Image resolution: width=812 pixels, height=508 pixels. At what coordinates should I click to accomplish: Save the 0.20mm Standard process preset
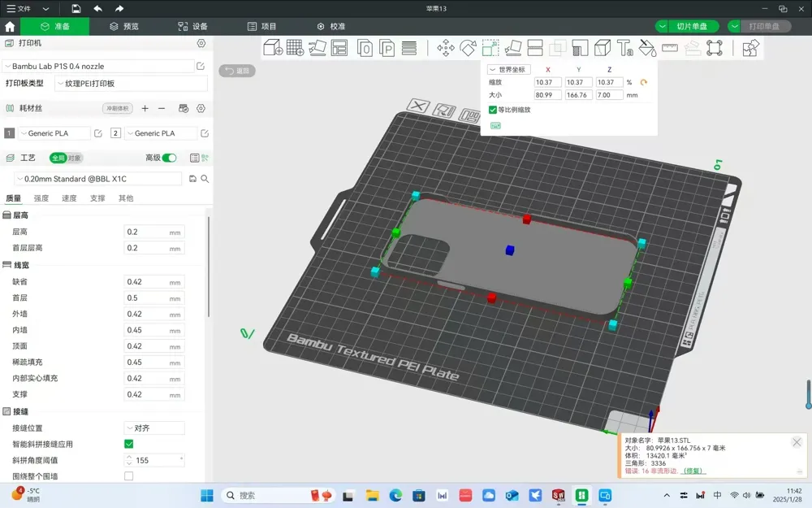pos(192,179)
